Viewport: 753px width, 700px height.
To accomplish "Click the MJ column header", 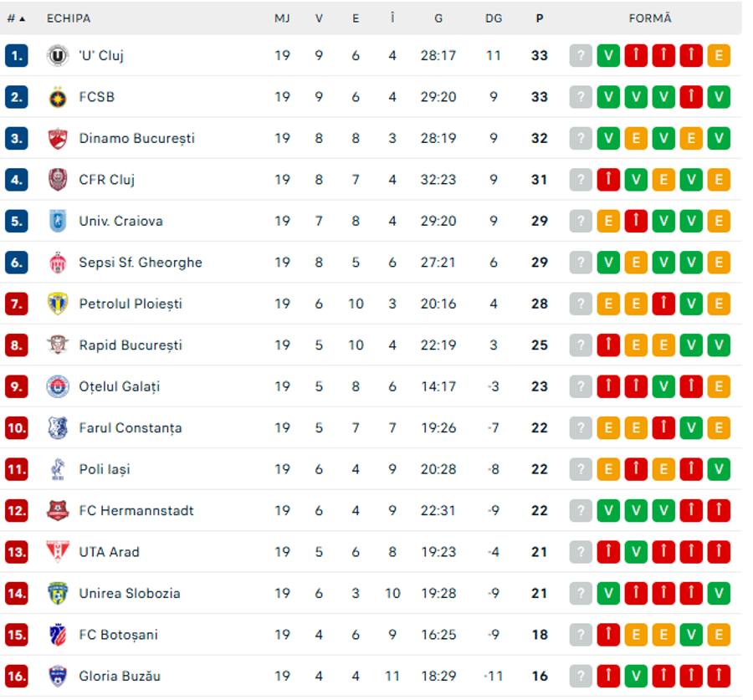I will [x=283, y=18].
